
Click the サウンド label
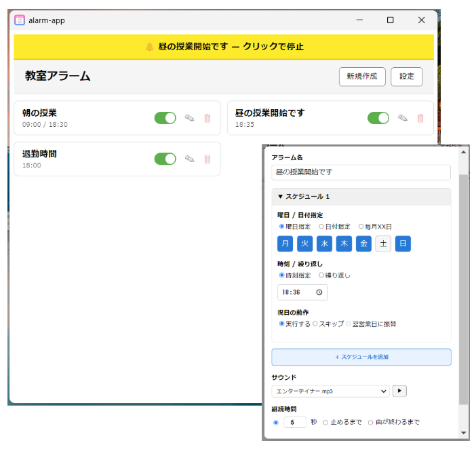[x=284, y=377]
